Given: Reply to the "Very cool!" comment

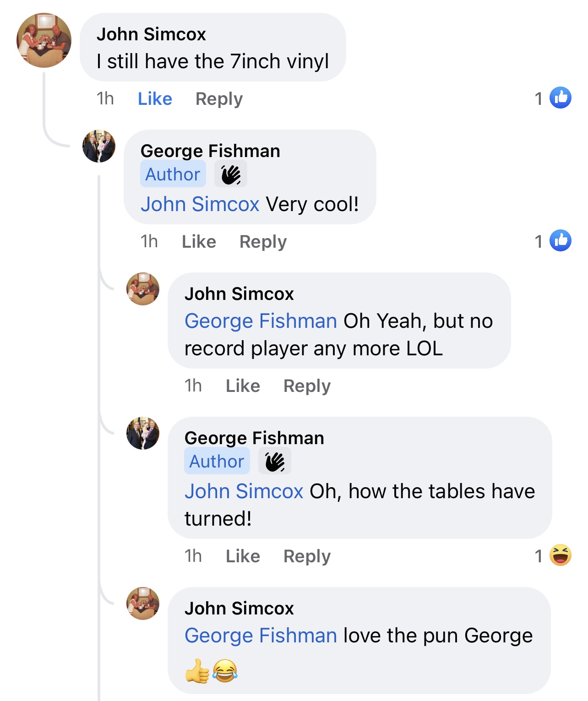Looking at the screenshot, I should (x=263, y=241).
